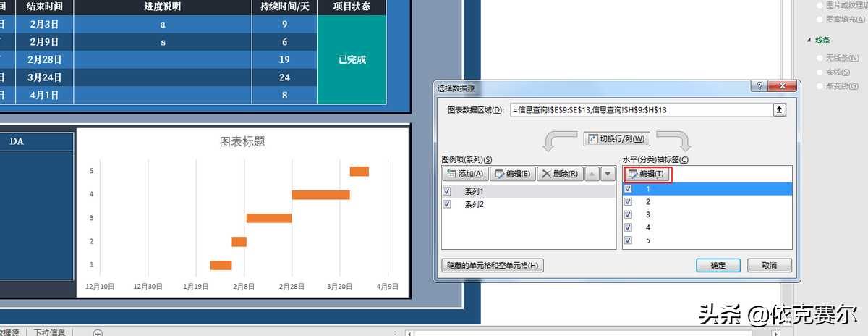Image resolution: width=868 pixels, height=336 pixels.
Task: Toggle 系列1 checkbox
Action: pos(447,191)
